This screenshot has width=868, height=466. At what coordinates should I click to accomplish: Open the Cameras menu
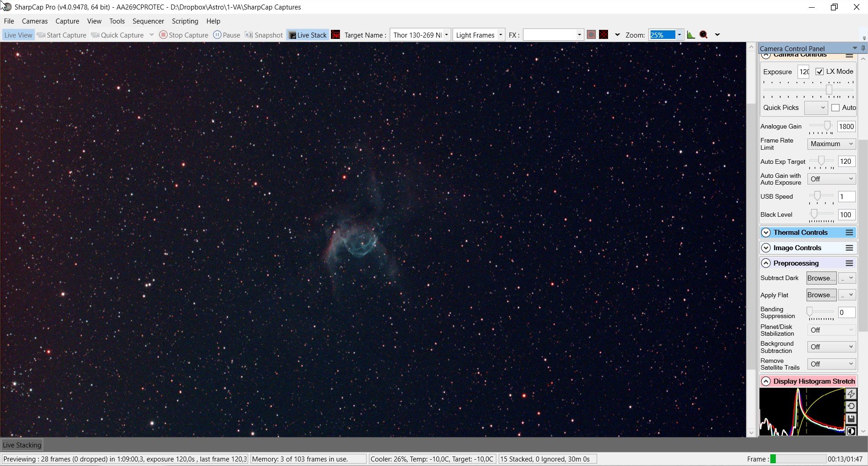[35, 21]
